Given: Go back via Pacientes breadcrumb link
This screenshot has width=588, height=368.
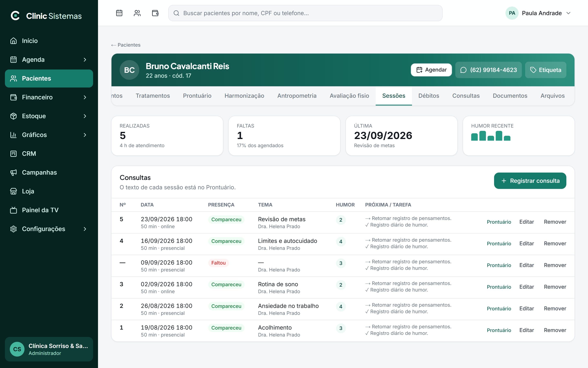Looking at the screenshot, I should [126, 45].
